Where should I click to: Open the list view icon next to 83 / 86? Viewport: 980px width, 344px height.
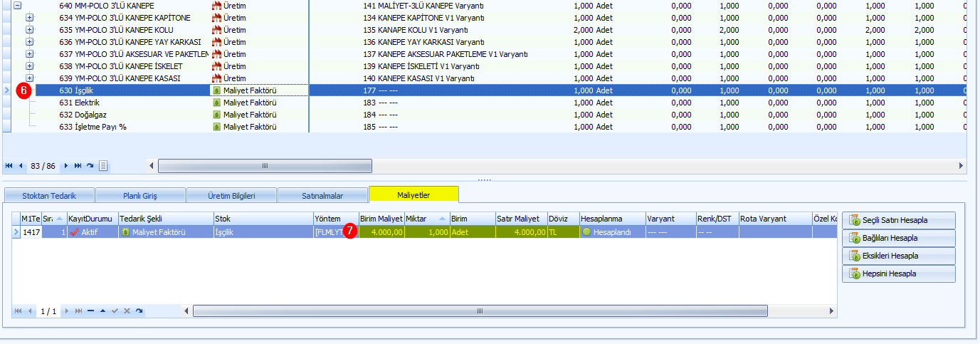pyautogui.click(x=103, y=165)
